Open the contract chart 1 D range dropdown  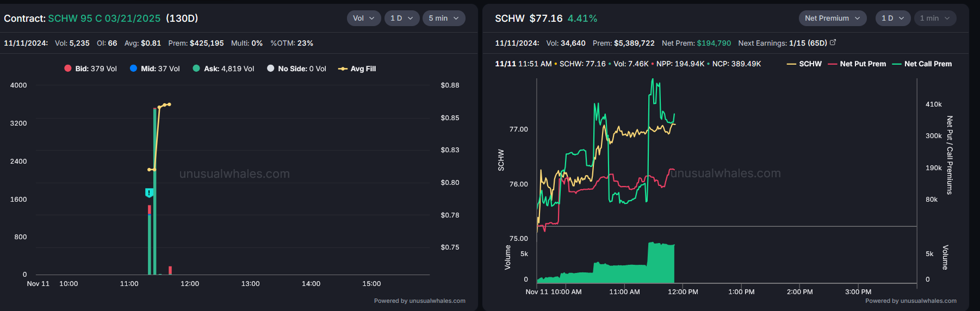click(x=402, y=18)
